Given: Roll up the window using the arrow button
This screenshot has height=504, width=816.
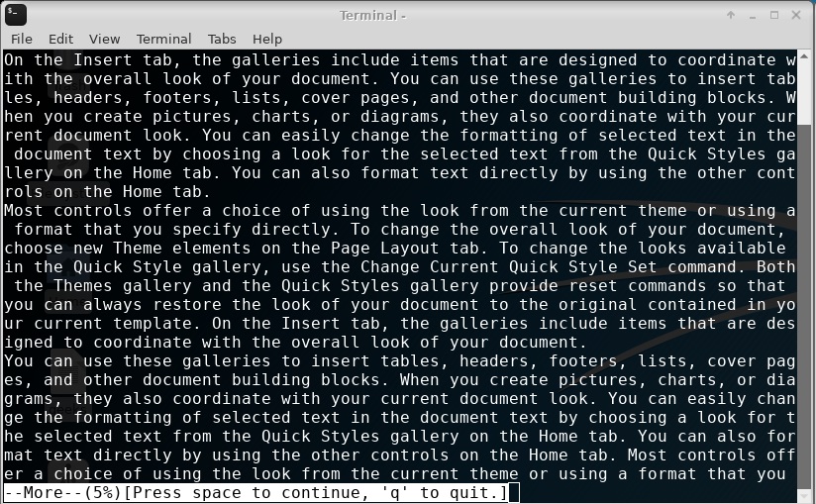Looking at the screenshot, I should pyautogui.click(x=731, y=15).
